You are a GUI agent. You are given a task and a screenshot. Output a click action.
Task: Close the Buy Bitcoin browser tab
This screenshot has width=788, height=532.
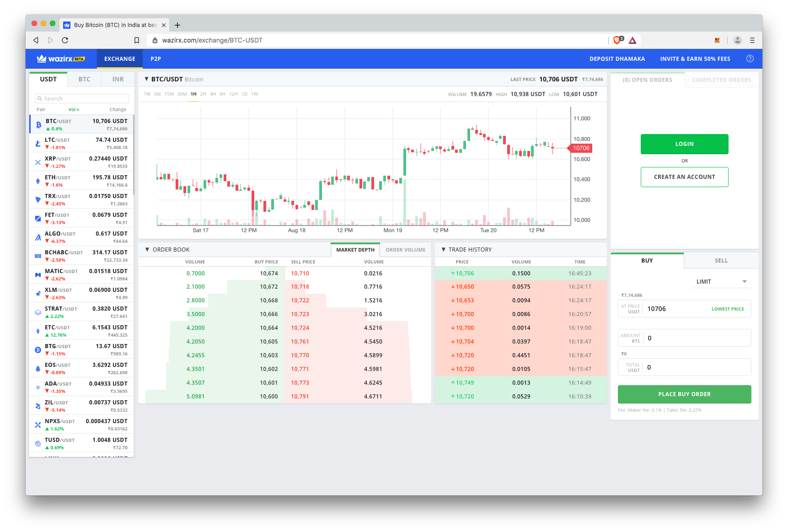coord(164,25)
